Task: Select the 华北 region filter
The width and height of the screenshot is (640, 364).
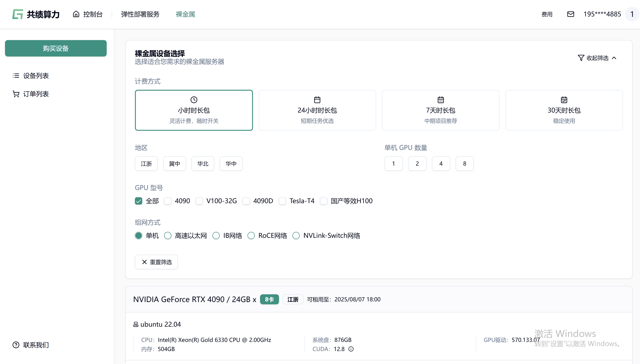Action: coord(203,164)
